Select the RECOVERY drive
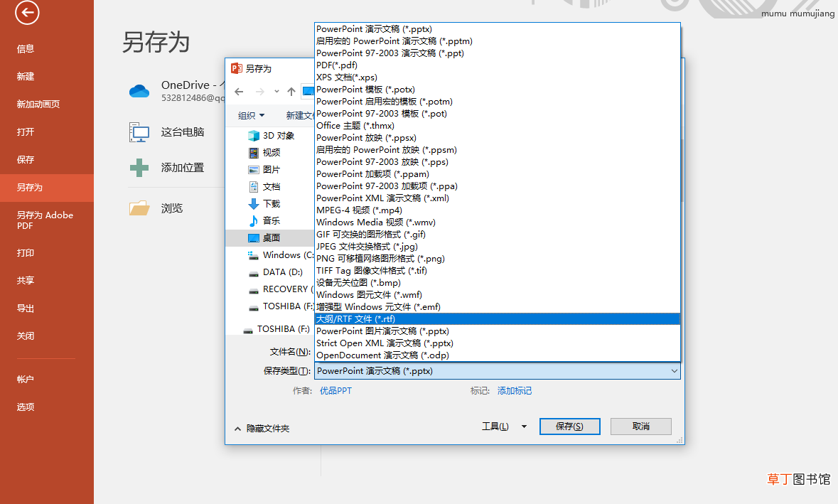 (281, 289)
